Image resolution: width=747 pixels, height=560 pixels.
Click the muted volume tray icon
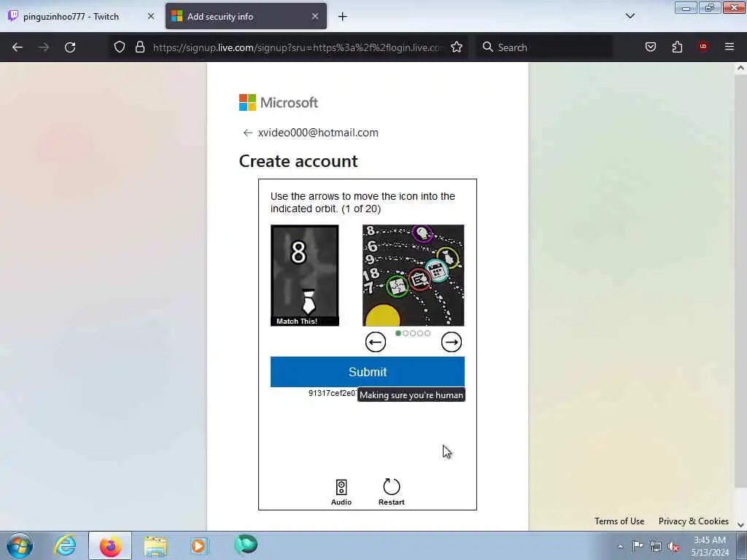point(673,547)
